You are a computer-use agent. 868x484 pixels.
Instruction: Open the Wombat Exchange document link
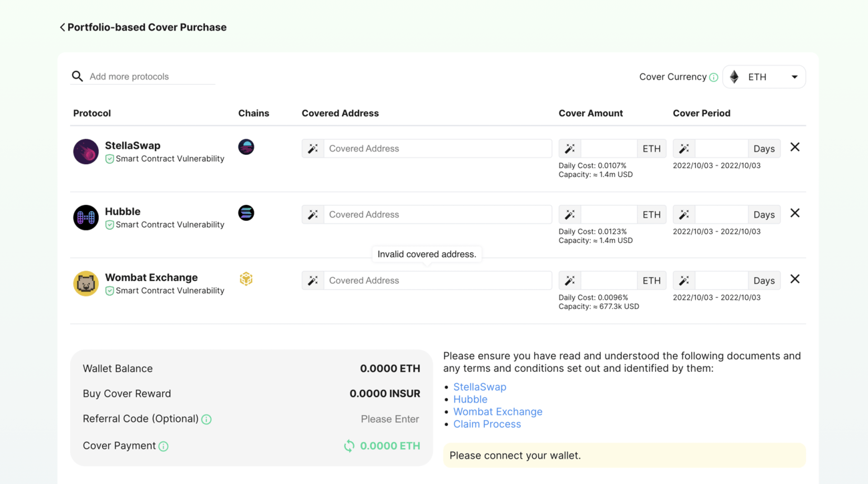(x=498, y=411)
